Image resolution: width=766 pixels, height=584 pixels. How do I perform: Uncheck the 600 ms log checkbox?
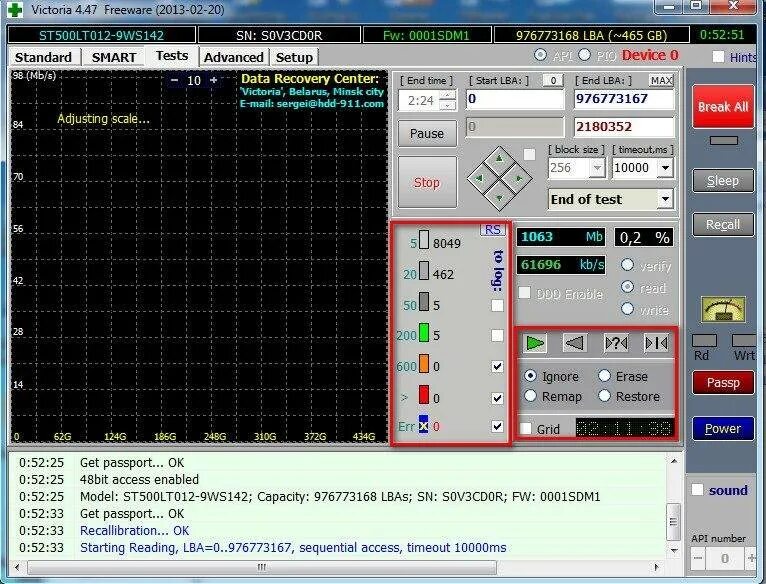(497, 366)
